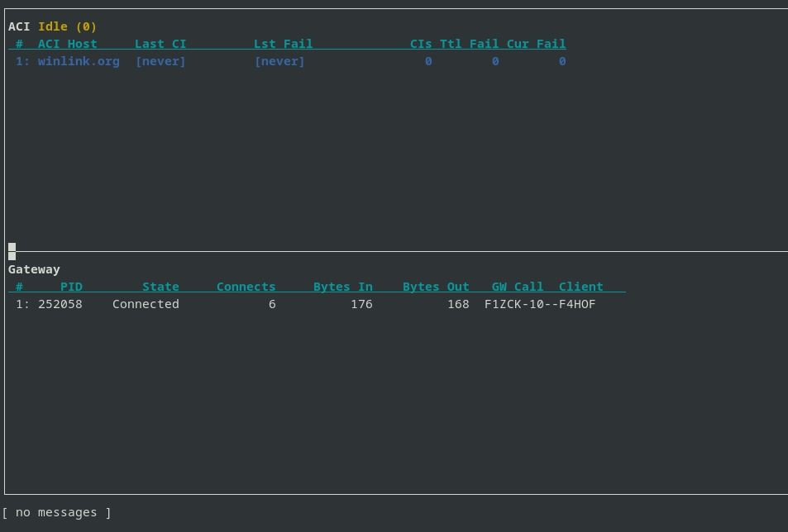Click the white terminal cursor block
This screenshot has height=532, width=788.
(x=12, y=251)
